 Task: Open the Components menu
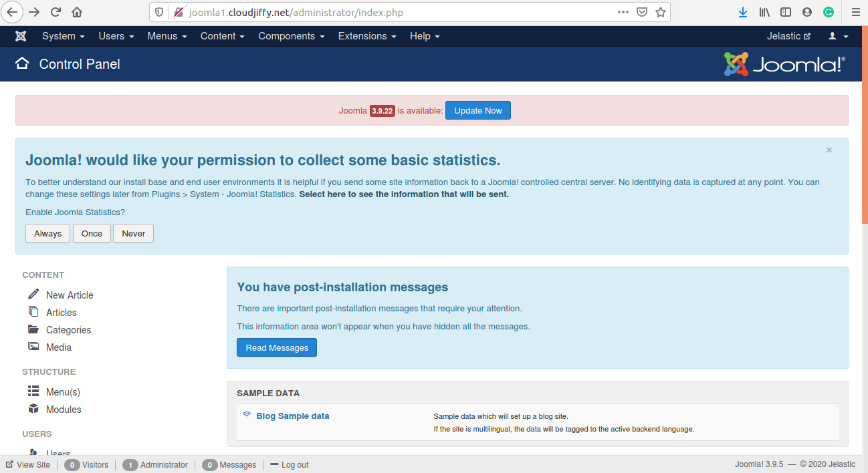(x=291, y=36)
